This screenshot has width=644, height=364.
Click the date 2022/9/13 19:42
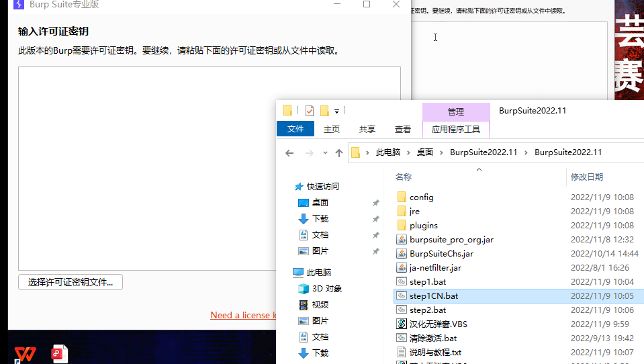click(602, 338)
